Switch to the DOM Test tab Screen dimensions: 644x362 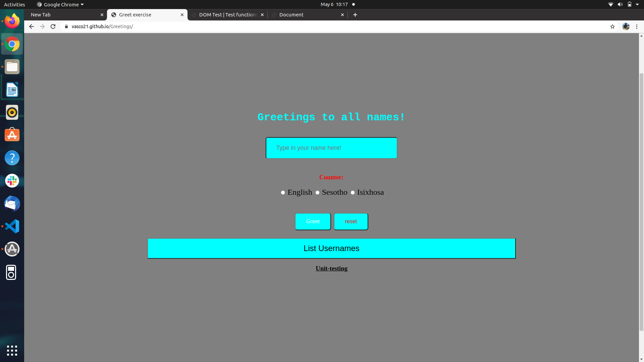[x=227, y=15]
